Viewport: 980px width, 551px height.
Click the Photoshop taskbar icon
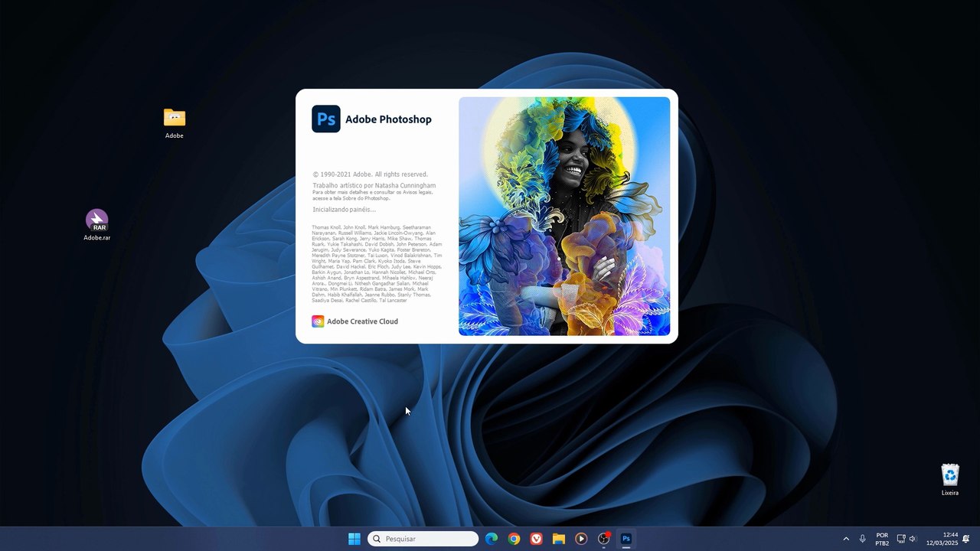coord(626,539)
